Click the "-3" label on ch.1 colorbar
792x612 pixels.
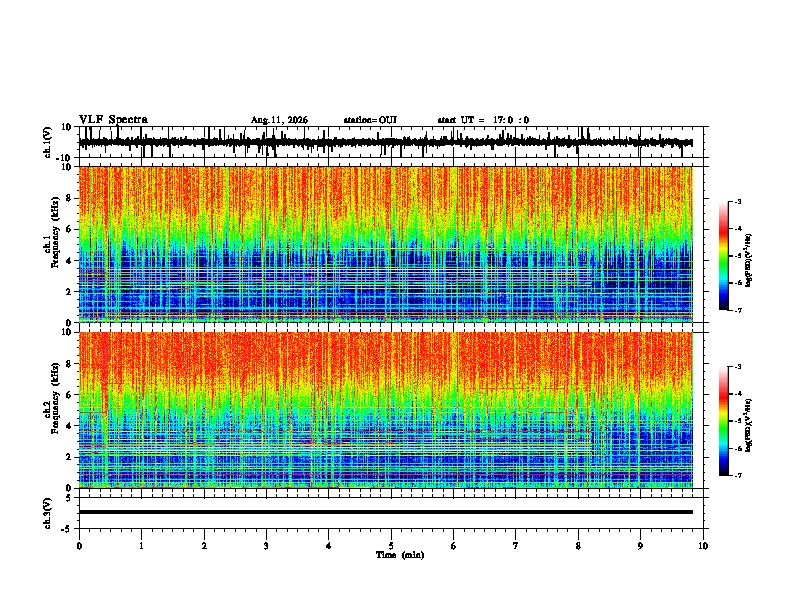pos(737,201)
